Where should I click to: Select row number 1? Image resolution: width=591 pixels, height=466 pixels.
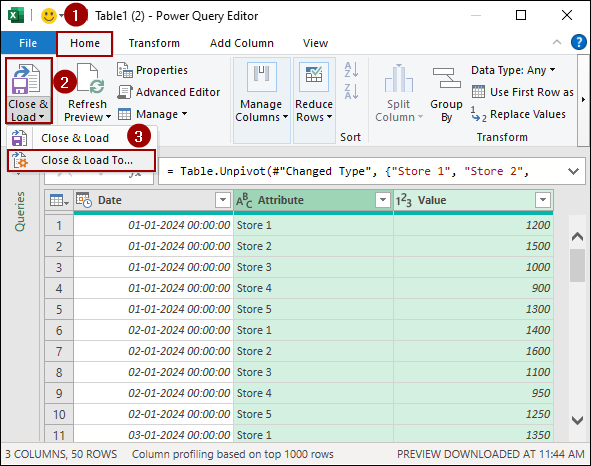tap(59, 225)
